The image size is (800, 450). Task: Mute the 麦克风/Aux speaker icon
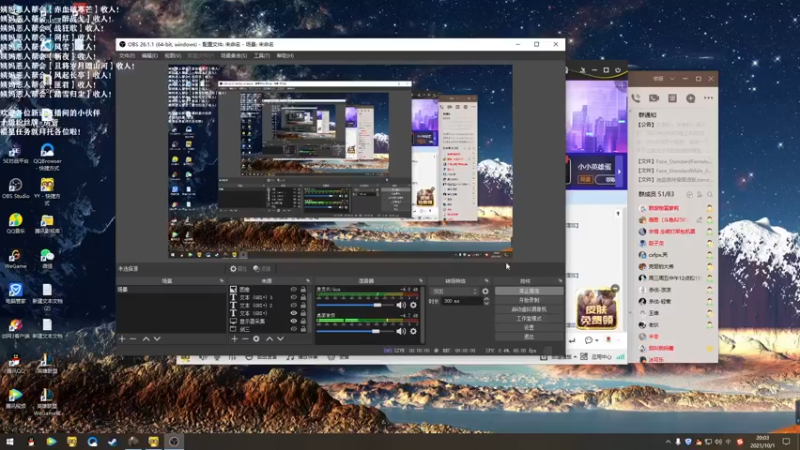click(401, 305)
